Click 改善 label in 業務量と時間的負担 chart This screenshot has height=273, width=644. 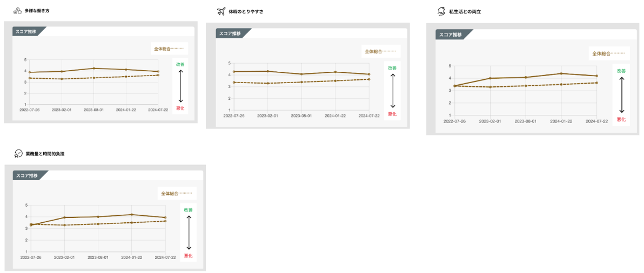[188, 209]
